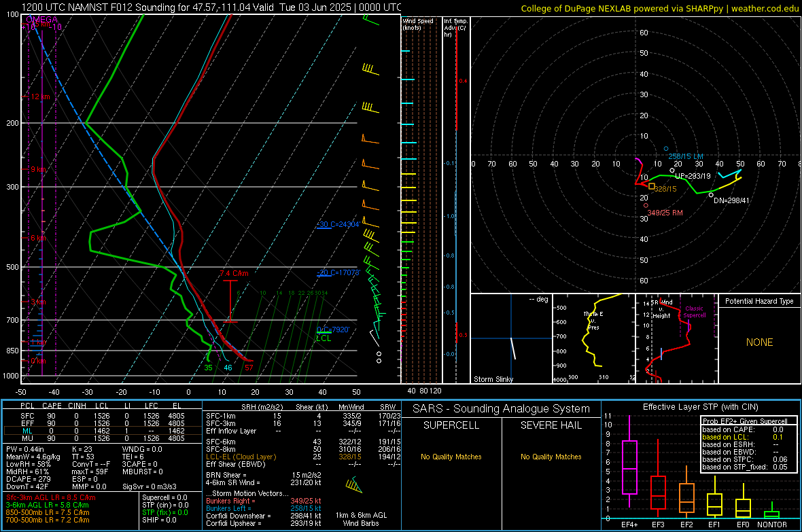
Task: Click the 0 C=7920' freezing level label
Action: 333,330
